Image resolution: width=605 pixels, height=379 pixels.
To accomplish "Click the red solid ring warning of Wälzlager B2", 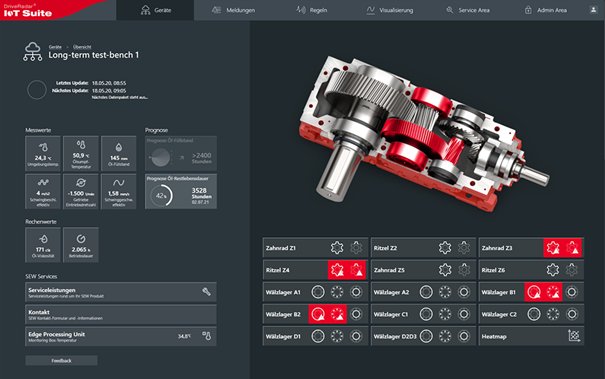I will [x=318, y=314].
